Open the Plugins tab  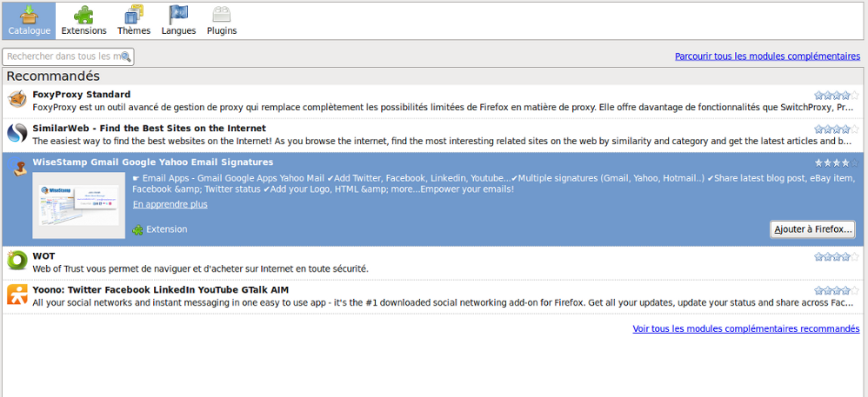click(x=222, y=21)
